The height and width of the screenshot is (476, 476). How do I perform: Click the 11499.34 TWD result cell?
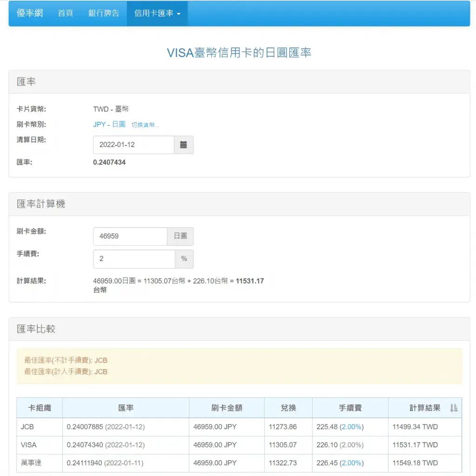(x=425, y=427)
